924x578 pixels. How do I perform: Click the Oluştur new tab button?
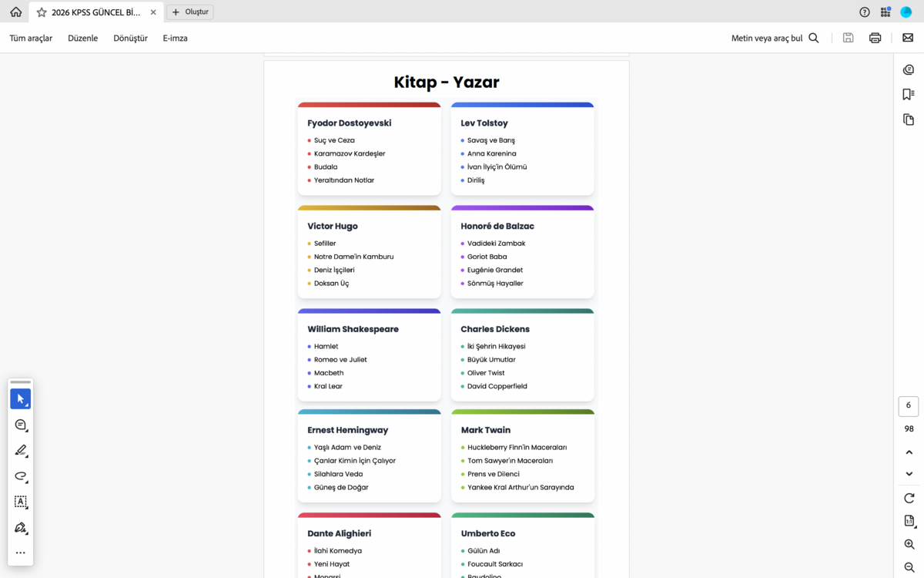(190, 12)
